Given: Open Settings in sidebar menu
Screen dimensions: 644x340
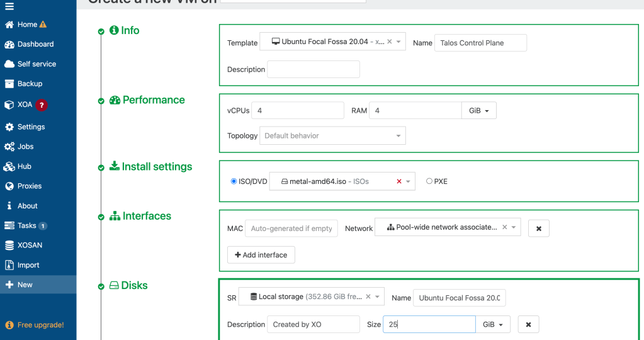Looking at the screenshot, I should click(x=31, y=127).
